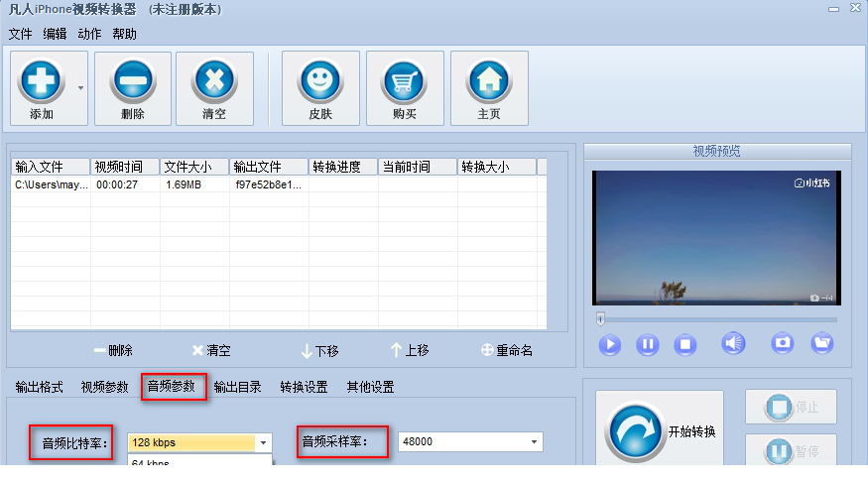
Task: Open the 编辑 menu
Action: coord(55,34)
